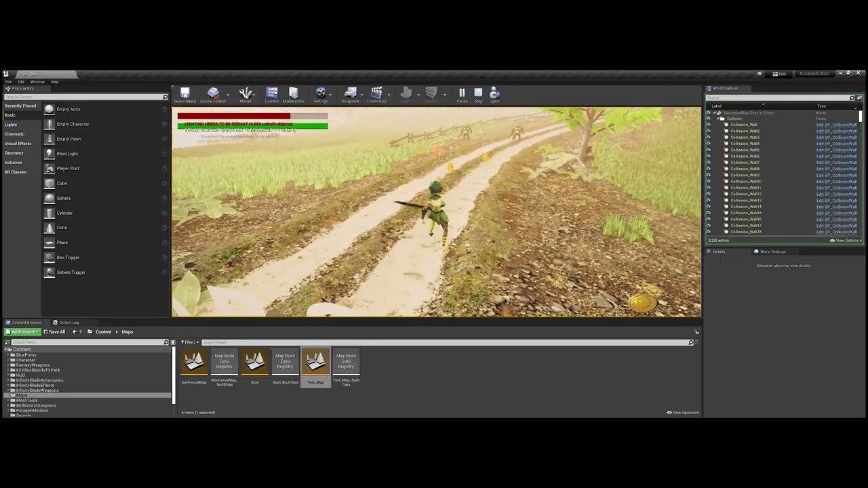The width and height of the screenshot is (868, 488).
Task: Open the Filters dropdown in Content Browser
Action: coord(190,342)
